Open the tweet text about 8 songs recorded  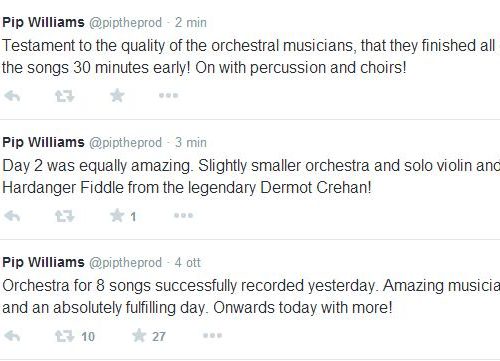coord(251,296)
